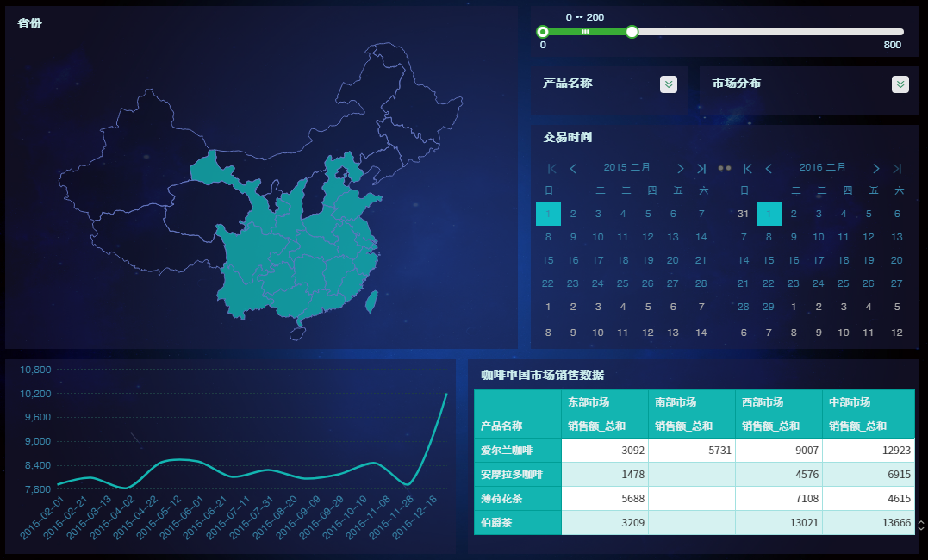Image resolution: width=928 pixels, height=560 pixels.
Task: Advance to next month in 2015 calendar
Action: point(681,168)
